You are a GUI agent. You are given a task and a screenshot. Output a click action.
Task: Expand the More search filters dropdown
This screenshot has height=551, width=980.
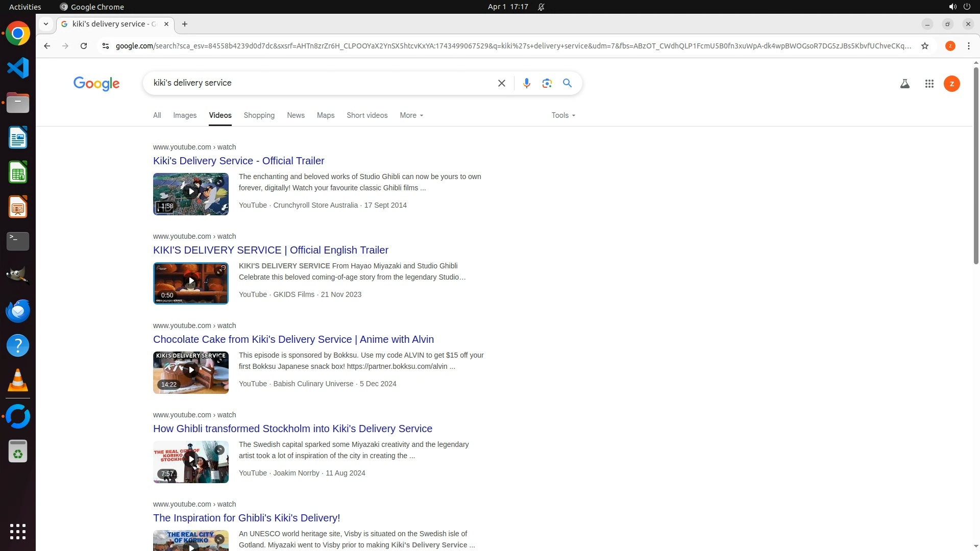[x=411, y=115]
